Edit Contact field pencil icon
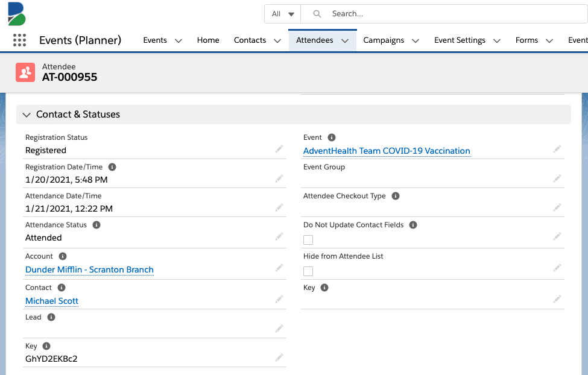The width and height of the screenshot is (588, 375). click(x=279, y=299)
